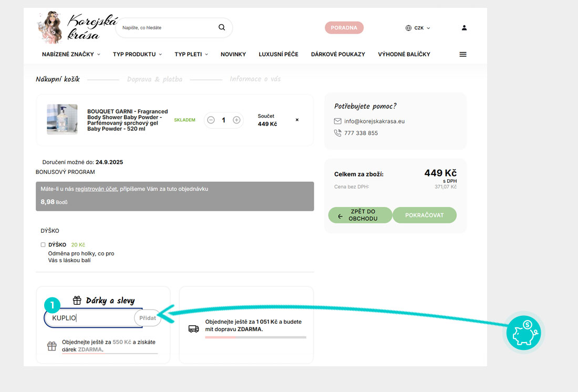Click the Korejská krása logo
Image resolution: width=578 pixels, height=392 pixels.
point(70,27)
